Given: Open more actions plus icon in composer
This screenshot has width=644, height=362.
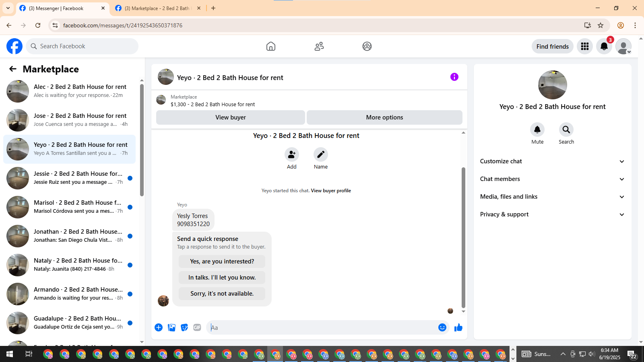Looking at the screenshot, I should pyautogui.click(x=159, y=327).
